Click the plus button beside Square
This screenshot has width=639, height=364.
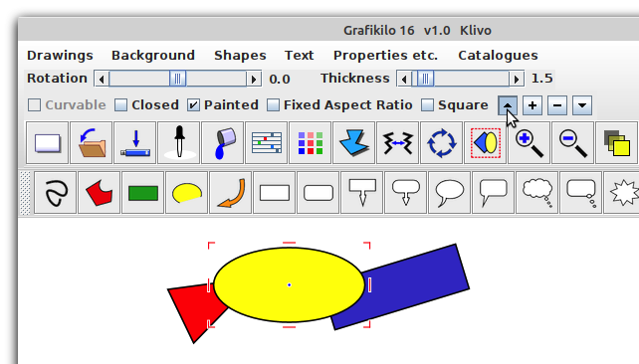coord(532,105)
